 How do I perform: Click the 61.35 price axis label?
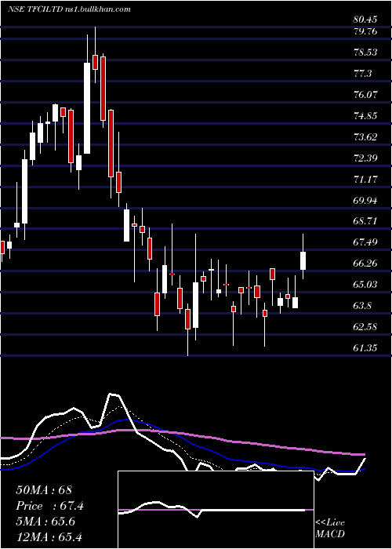(366, 348)
